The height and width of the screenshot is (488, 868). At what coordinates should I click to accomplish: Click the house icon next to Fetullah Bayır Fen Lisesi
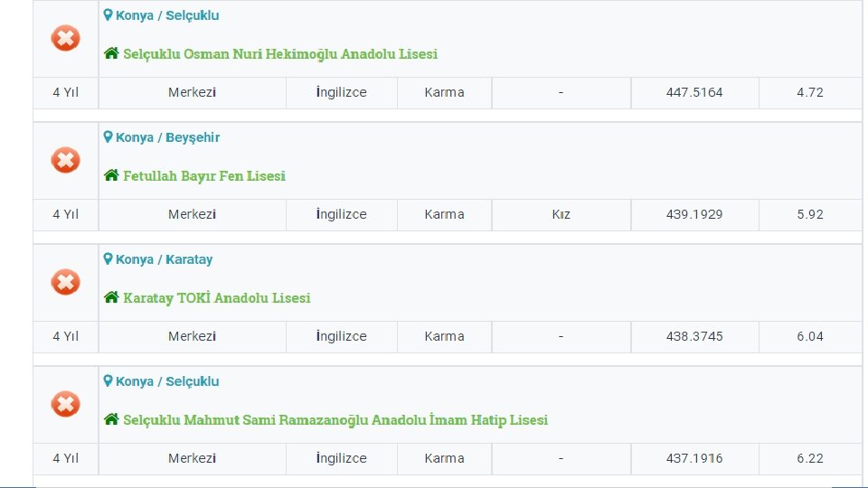click(x=111, y=175)
